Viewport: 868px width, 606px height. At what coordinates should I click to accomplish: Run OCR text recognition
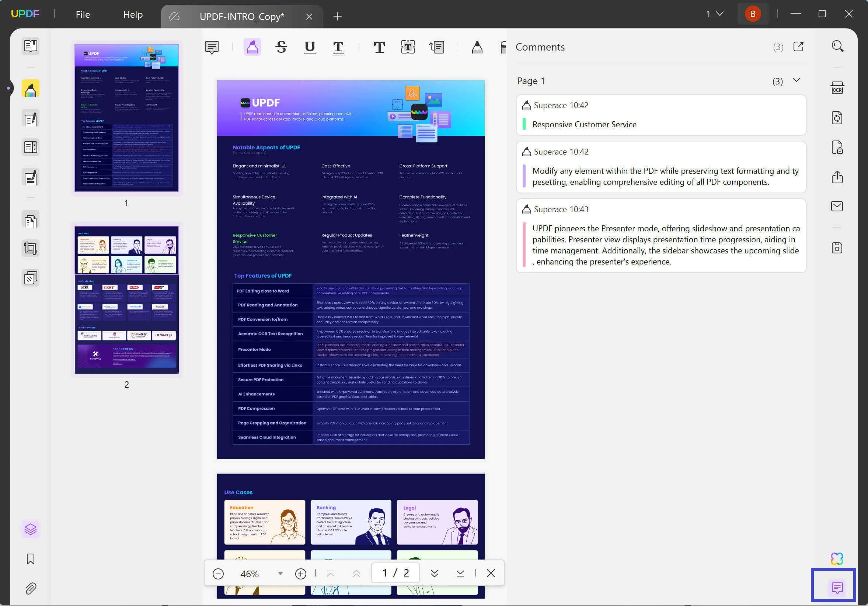tap(837, 88)
